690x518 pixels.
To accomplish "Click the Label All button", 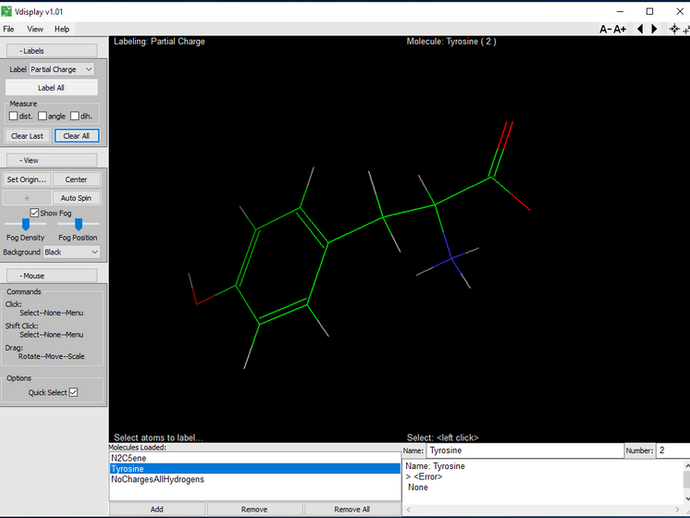I will click(51, 88).
